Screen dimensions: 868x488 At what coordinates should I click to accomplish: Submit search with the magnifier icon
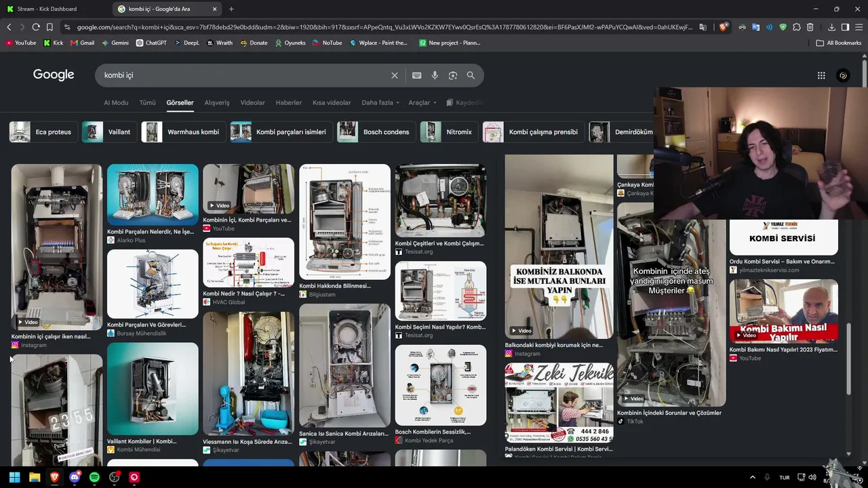pos(471,75)
